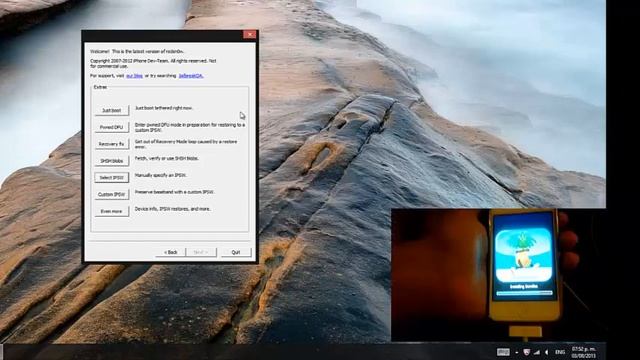The width and height of the screenshot is (640, 360).
Task: Click the Just boot button
Action: pos(111,110)
